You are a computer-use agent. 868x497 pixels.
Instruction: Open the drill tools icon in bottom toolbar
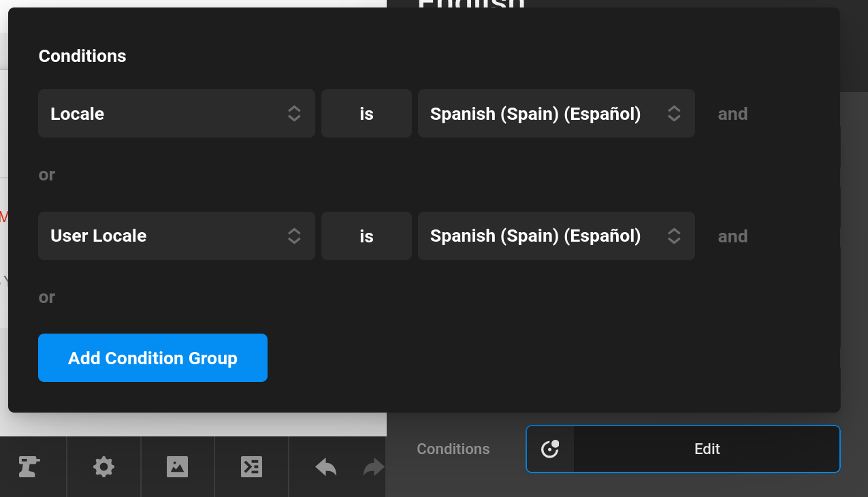[29, 466]
